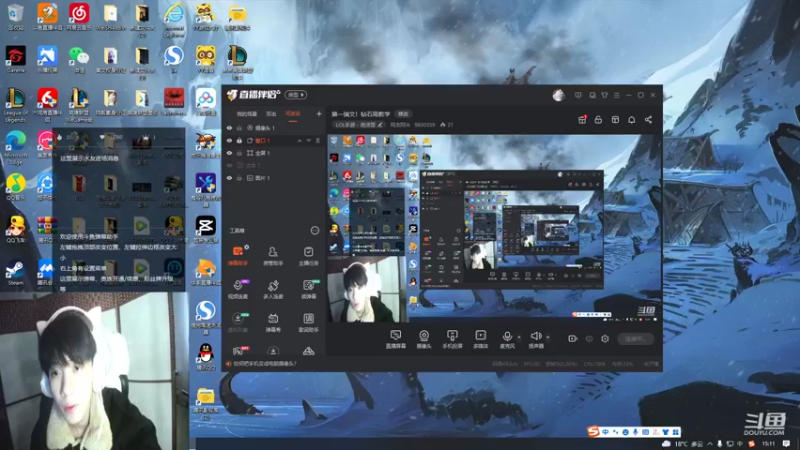Screen dimensions: 800x450
Task: Edit the LOL手游 category tag
Action: [358, 124]
